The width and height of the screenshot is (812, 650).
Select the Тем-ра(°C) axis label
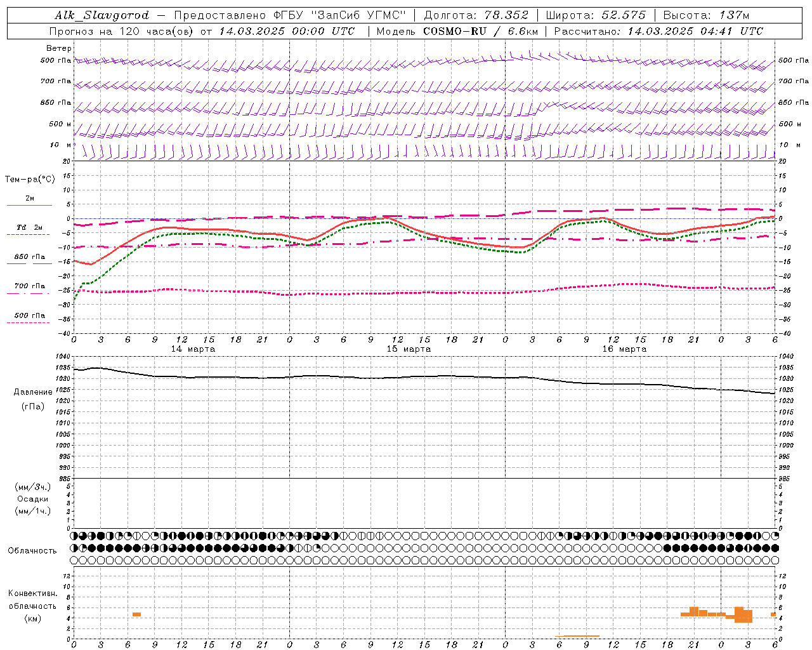coord(30,180)
